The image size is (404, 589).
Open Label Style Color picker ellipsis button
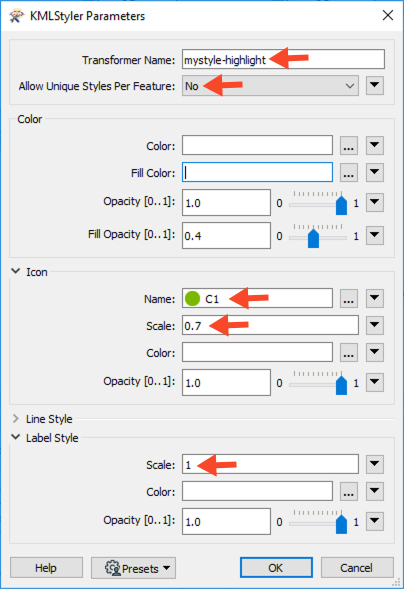click(x=348, y=491)
